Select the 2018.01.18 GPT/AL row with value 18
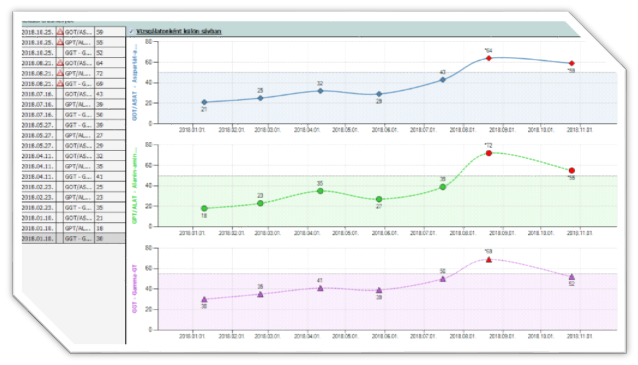Screen dimensions: 638x365 [74, 228]
